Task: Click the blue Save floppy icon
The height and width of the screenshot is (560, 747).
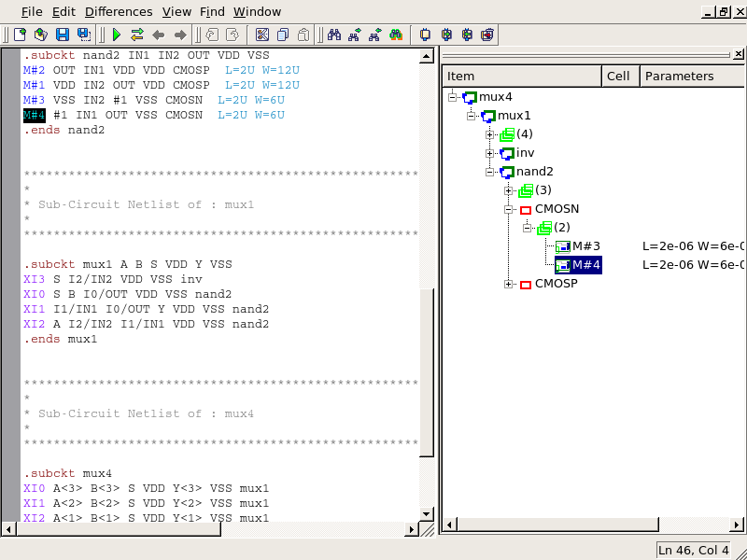Action: click(x=63, y=35)
